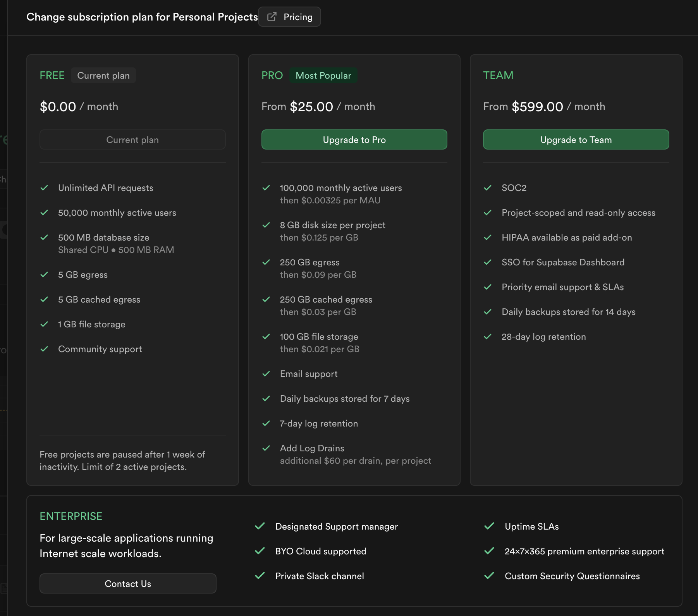Open the Pricing page link
Image resolution: width=698 pixels, height=616 pixels.
[x=297, y=17]
